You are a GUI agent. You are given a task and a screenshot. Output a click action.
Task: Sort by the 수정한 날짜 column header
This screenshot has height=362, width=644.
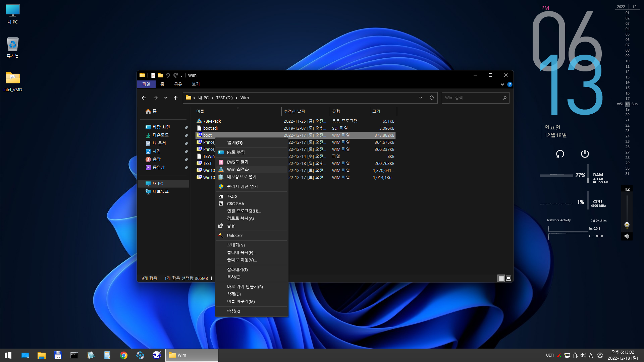click(x=306, y=111)
